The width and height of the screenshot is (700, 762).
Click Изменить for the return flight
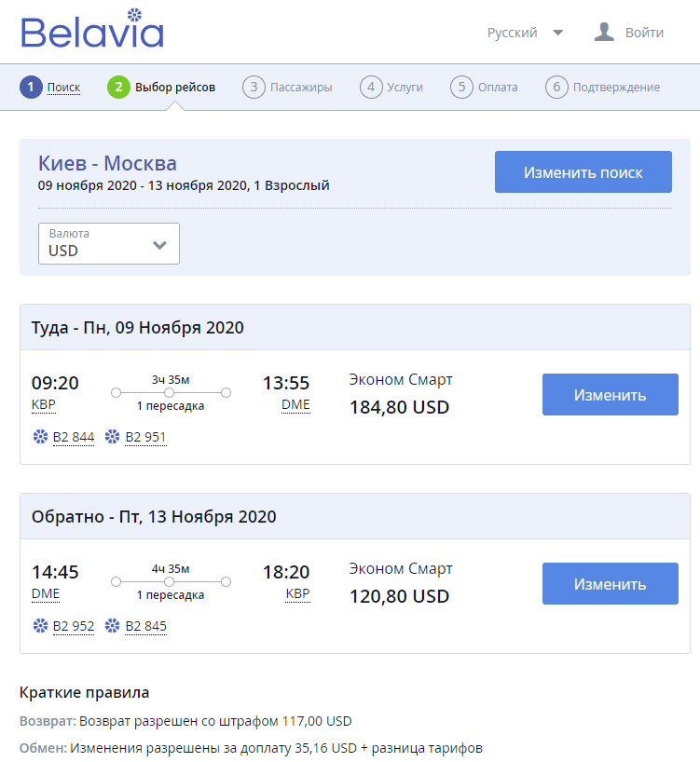[611, 583]
